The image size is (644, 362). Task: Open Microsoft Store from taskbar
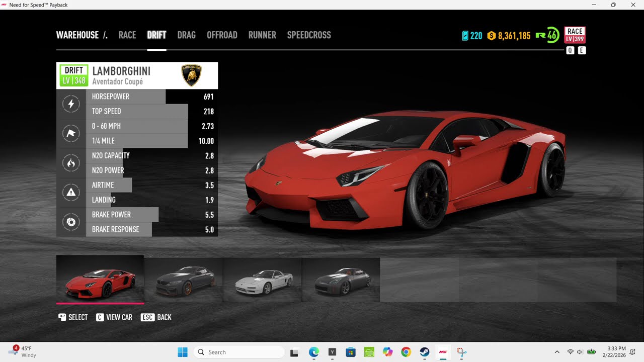coord(351,352)
